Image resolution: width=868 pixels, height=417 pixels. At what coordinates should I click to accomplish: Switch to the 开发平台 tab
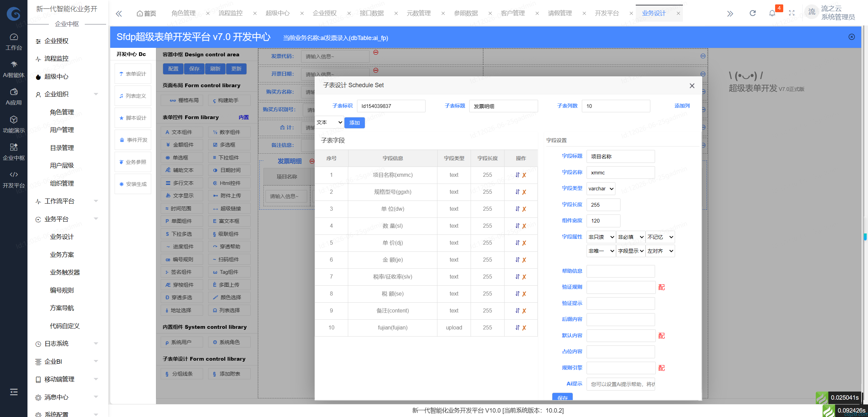607,13
